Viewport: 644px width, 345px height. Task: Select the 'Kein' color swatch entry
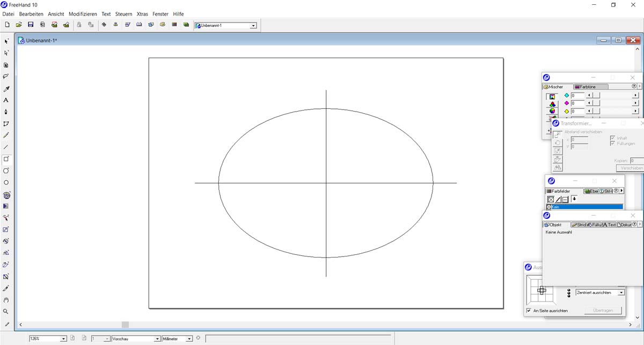coord(584,207)
